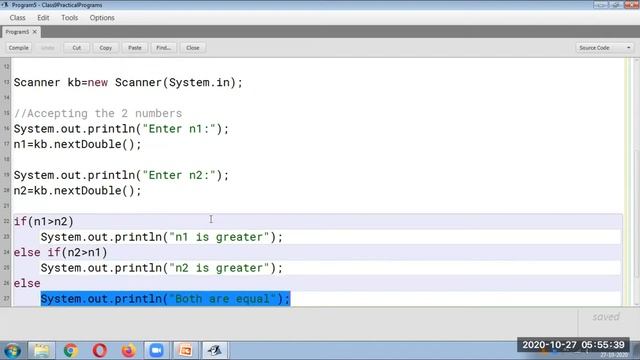Image resolution: width=640 pixels, height=360 pixels.
Task: Open PowerPoint from the taskbar
Action: (185, 351)
